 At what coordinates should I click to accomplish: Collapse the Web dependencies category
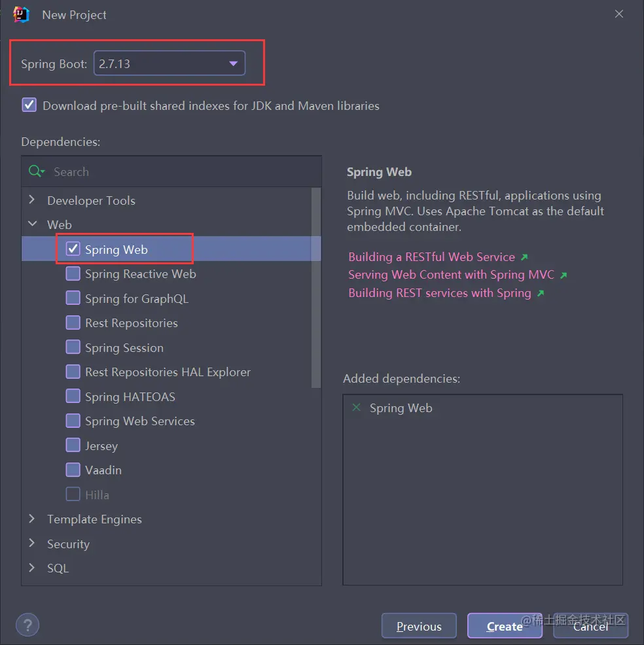[x=32, y=224]
